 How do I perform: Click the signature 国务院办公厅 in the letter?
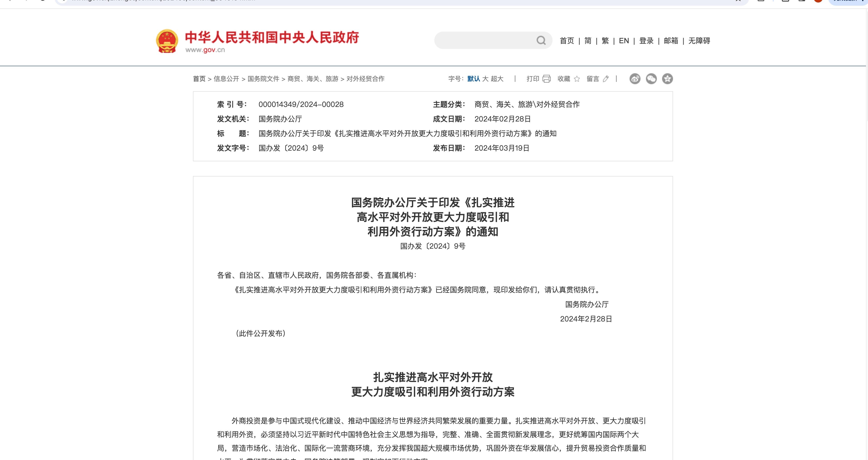(587, 305)
